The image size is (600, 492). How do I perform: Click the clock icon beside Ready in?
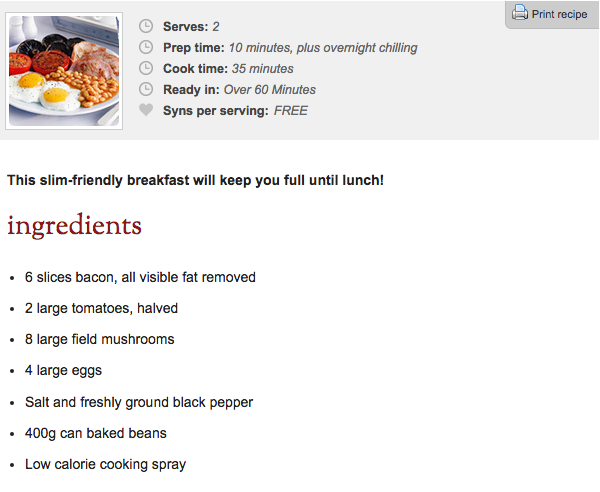pyautogui.click(x=146, y=89)
